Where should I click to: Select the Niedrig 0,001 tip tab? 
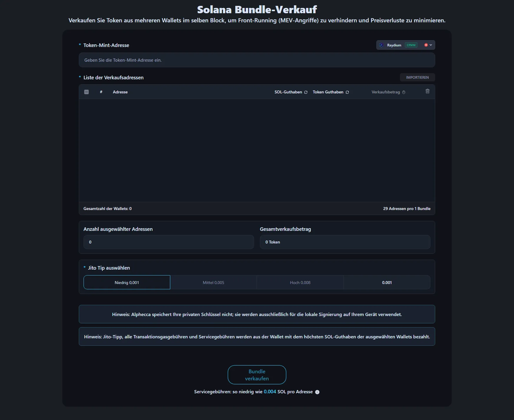(x=126, y=282)
